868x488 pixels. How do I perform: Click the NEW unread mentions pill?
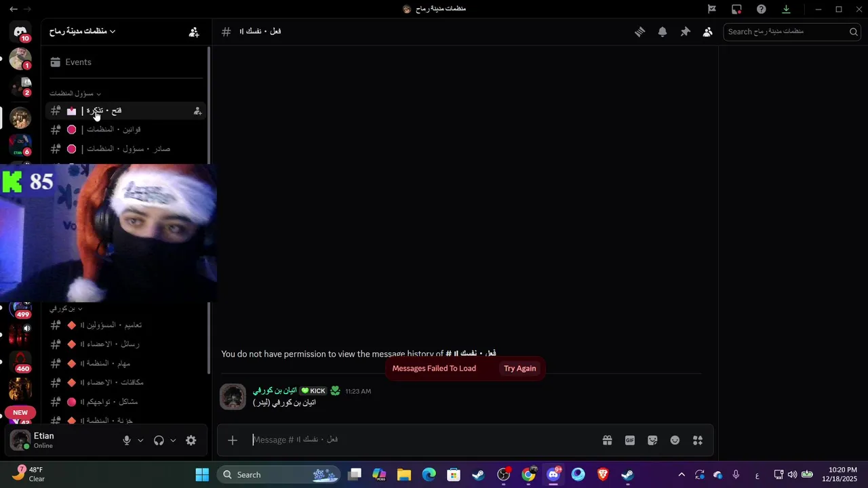[20, 413]
